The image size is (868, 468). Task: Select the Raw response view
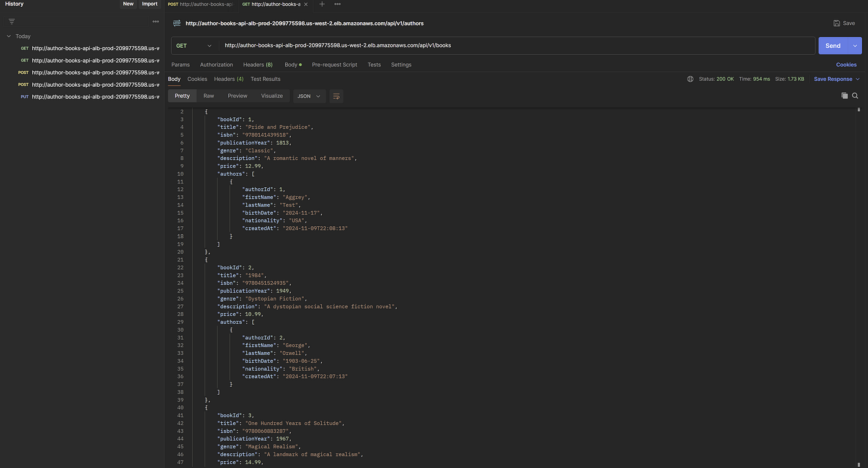(208, 96)
